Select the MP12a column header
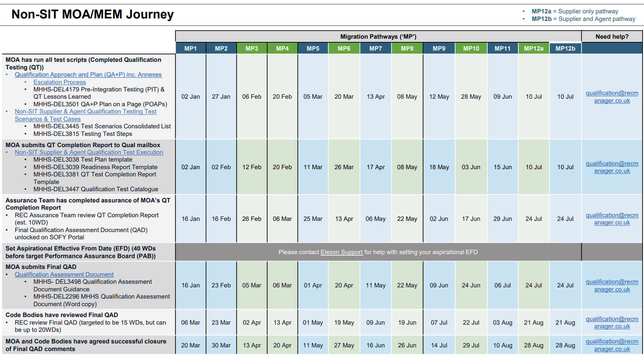 534,48
